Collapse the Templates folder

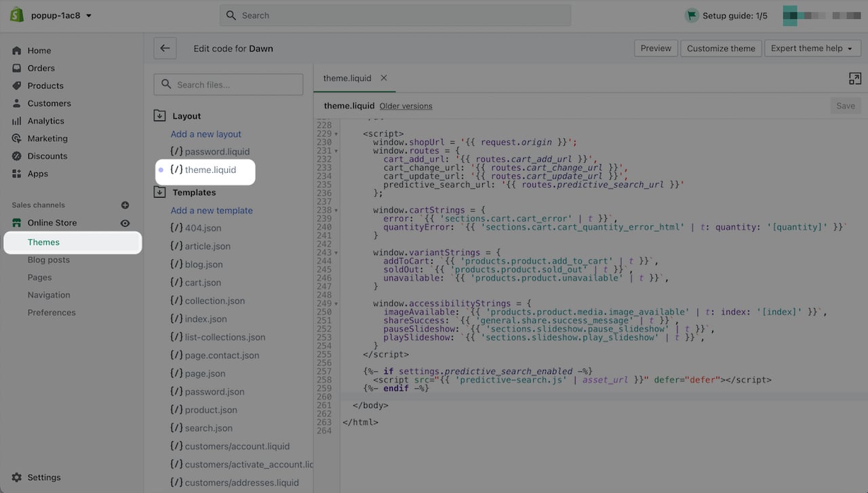(160, 192)
